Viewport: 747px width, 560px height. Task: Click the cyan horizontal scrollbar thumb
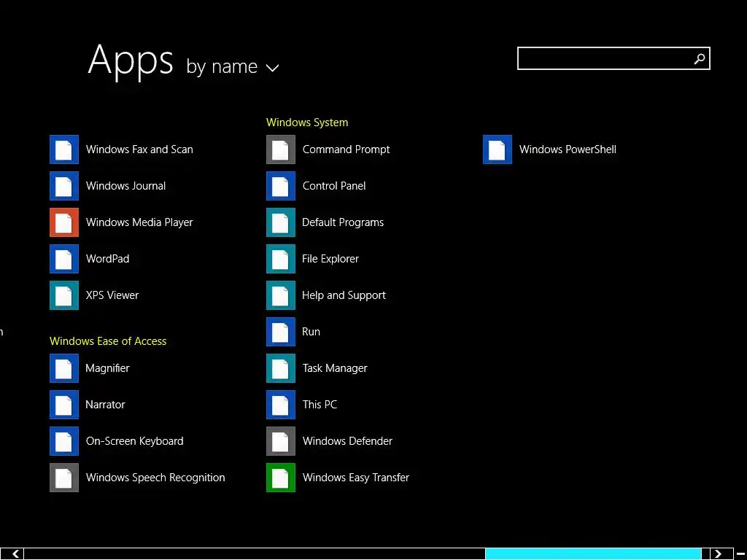(x=593, y=554)
